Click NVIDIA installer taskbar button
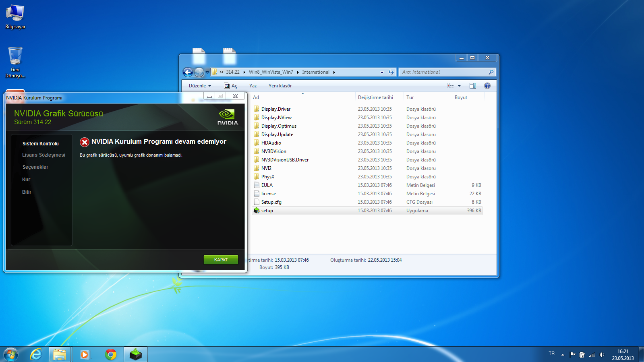The height and width of the screenshot is (362, 644). [x=136, y=354]
